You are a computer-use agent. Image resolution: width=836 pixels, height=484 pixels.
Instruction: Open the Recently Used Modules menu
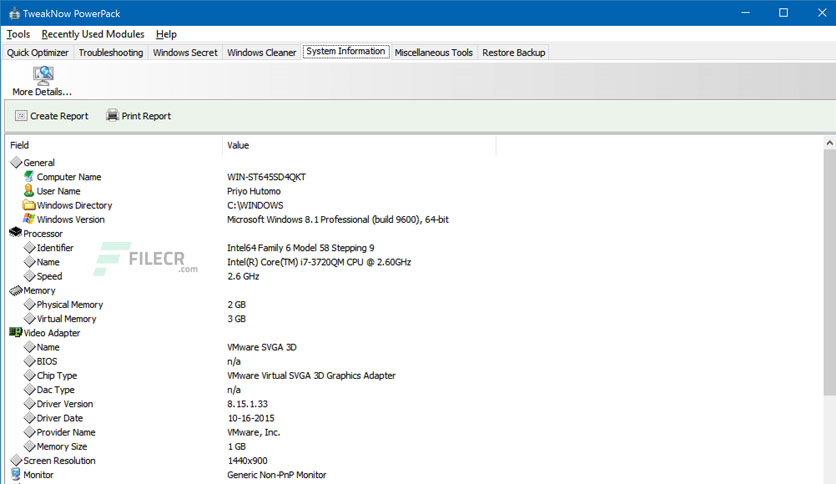click(93, 34)
